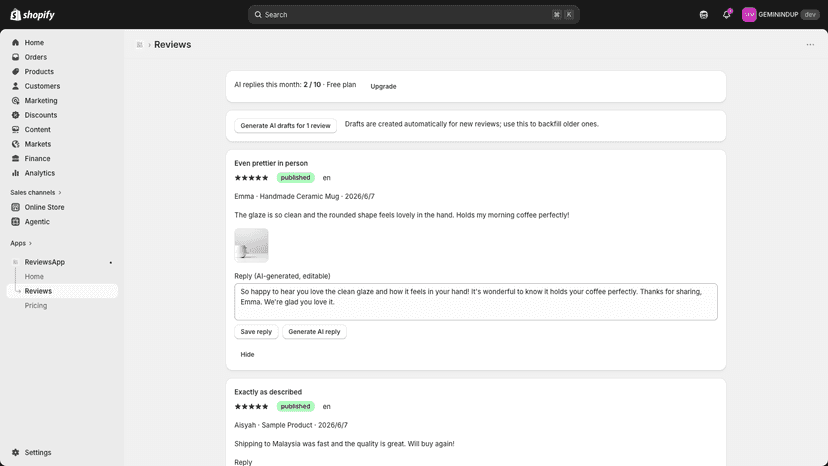
Task: Focus the top Search field
Action: click(x=413, y=15)
